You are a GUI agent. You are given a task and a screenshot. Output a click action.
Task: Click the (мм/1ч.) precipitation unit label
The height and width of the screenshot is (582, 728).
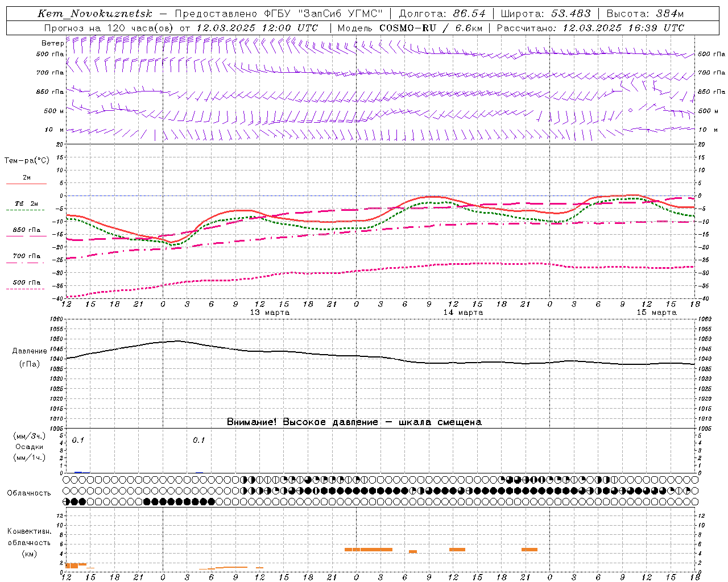pos(30,458)
